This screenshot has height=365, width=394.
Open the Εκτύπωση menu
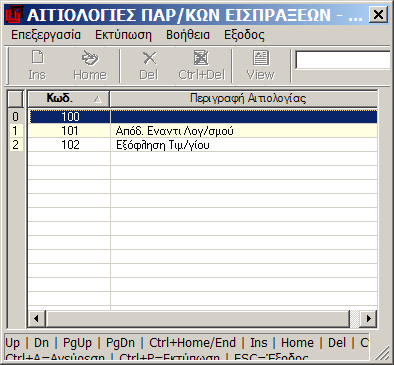pos(123,35)
